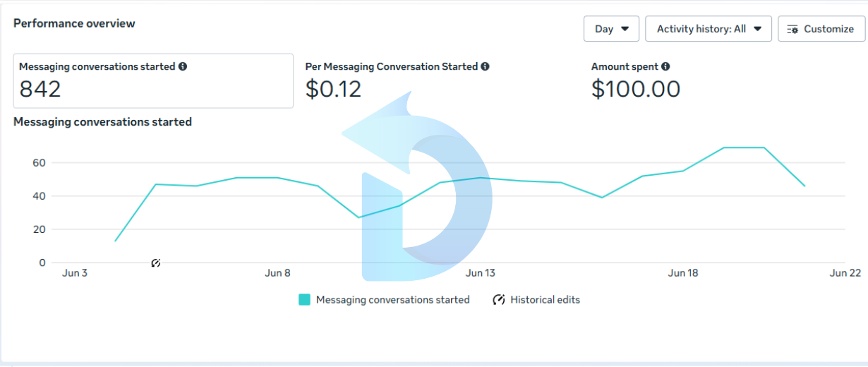Click info icon beside Messaging conversations started

click(183, 66)
